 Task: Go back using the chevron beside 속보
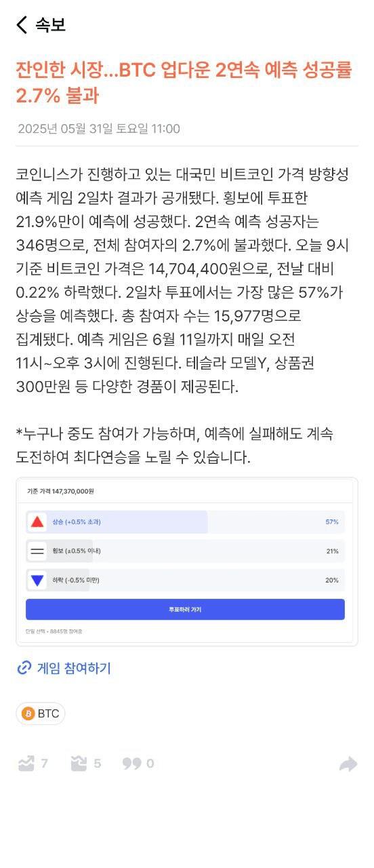pos(22,25)
